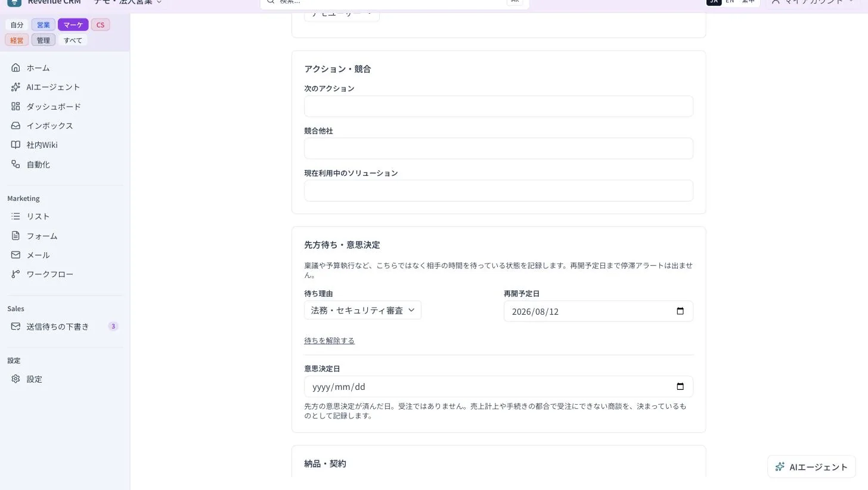Click the 自動化 automation icon

tap(15, 164)
